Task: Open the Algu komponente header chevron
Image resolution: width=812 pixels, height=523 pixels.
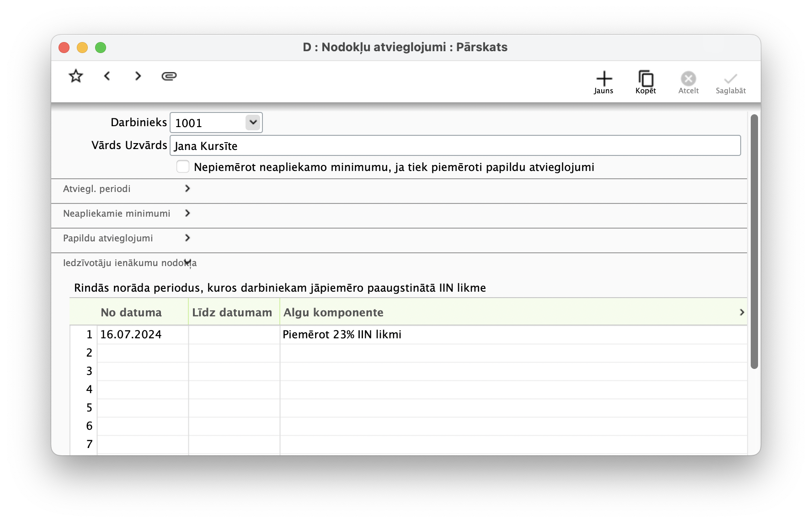Action: point(741,312)
